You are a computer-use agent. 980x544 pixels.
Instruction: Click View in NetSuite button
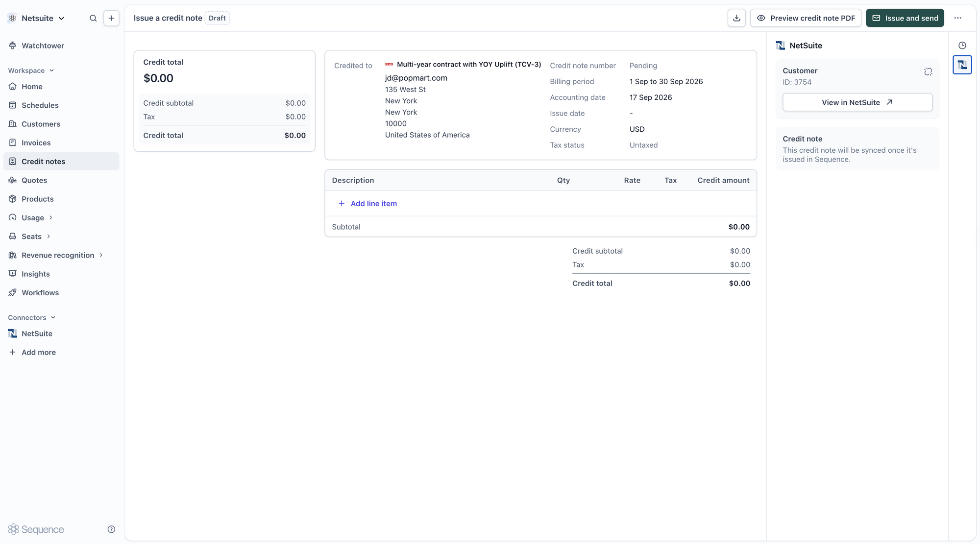click(x=857, y=102)
